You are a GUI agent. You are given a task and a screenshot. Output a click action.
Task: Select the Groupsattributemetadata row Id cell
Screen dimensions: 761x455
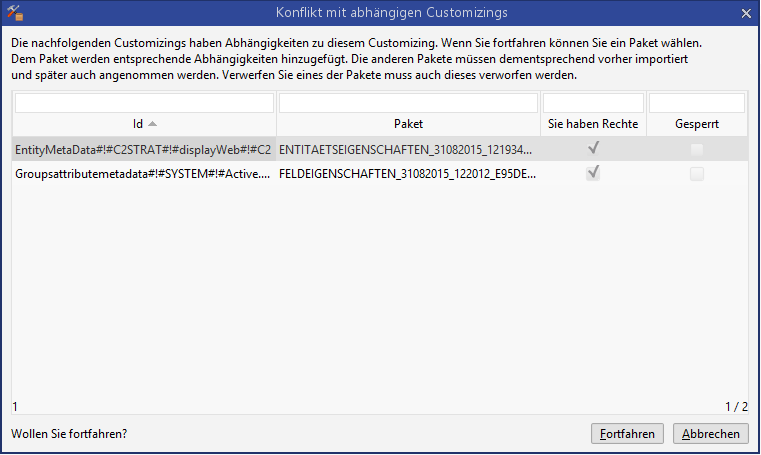pos(143,173)
